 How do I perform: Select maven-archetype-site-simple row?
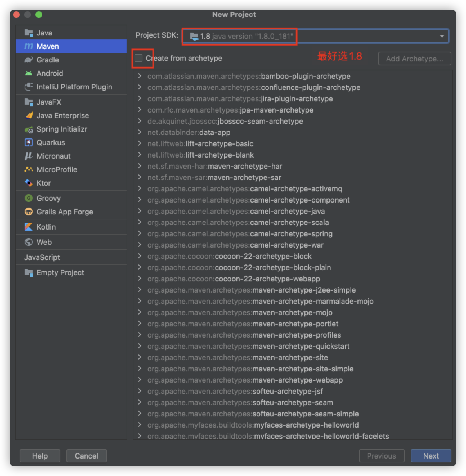pos(293,369)
